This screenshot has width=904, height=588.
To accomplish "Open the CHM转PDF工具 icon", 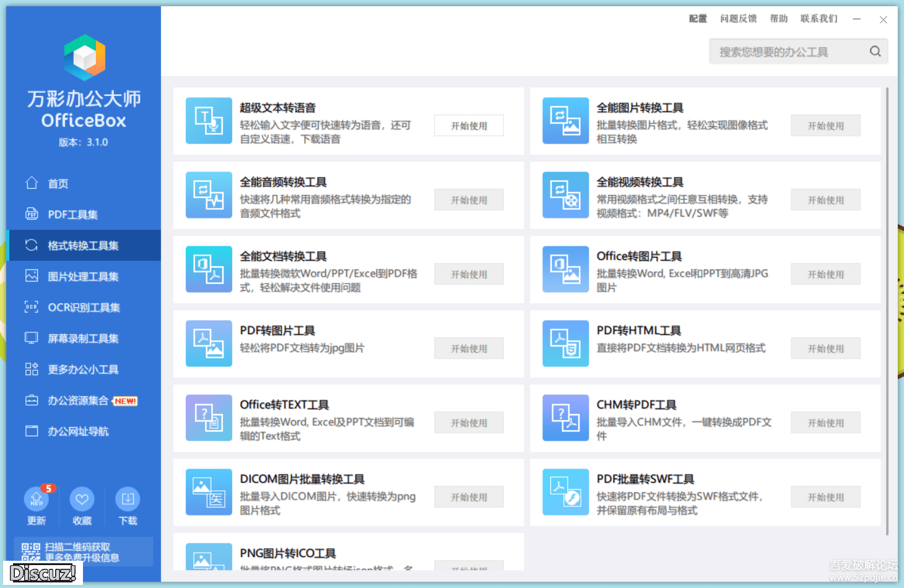I will tap(565, 418).
